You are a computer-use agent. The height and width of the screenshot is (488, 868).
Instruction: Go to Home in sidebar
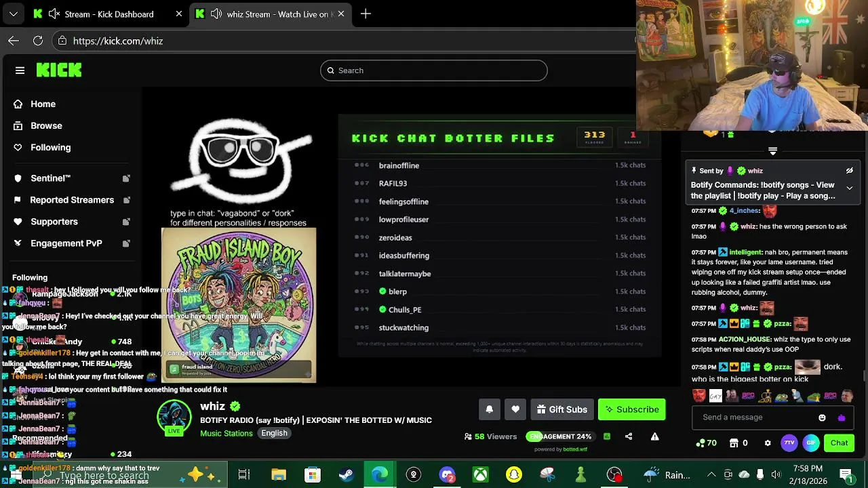pyautogui.click(x=43, y=104)
